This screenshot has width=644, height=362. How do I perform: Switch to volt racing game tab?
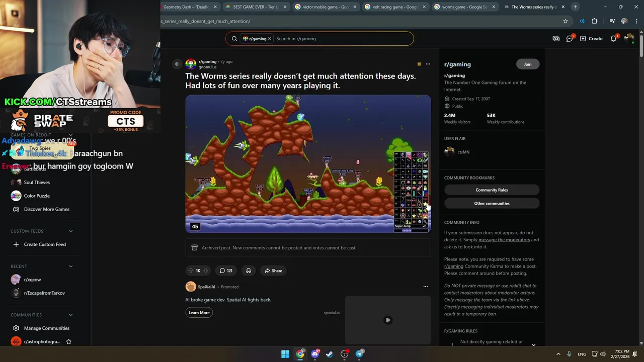click(x=394, y=7)
